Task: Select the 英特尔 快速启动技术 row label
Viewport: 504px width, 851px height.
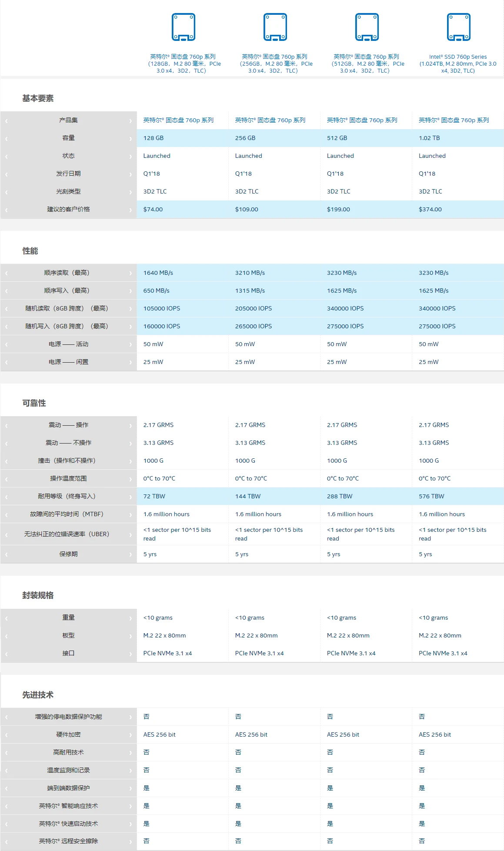Action: click(x=68, y=824)
